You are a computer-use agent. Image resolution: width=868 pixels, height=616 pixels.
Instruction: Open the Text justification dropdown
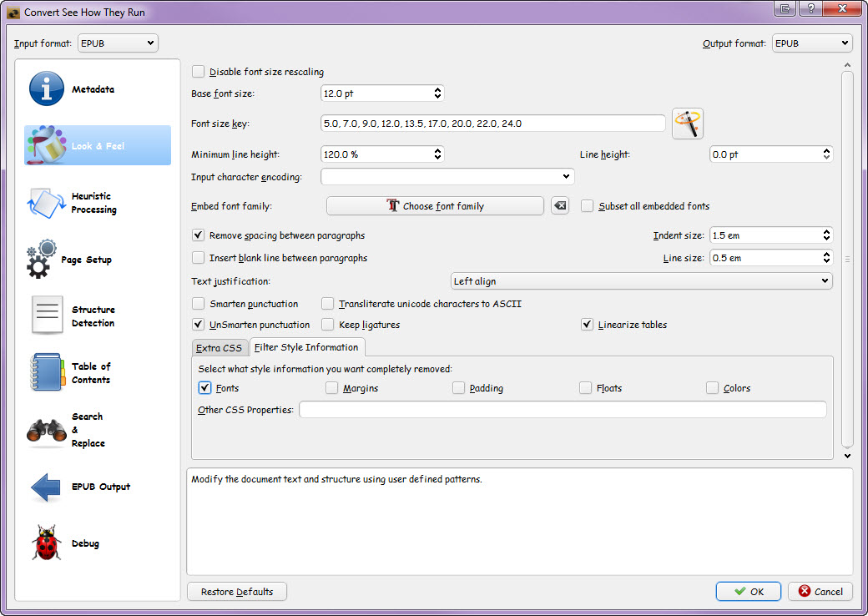(642, 281)
